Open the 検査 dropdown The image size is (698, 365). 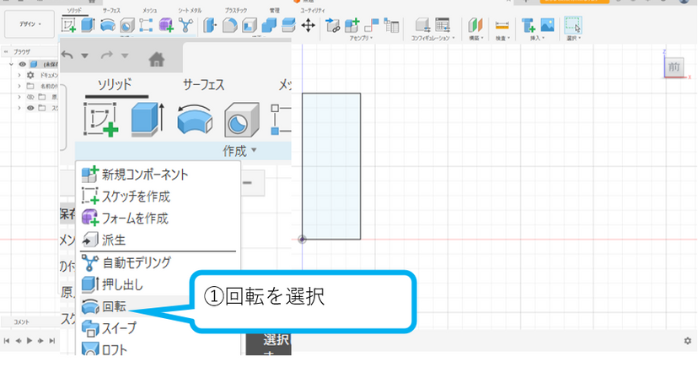tap(503, 38)
